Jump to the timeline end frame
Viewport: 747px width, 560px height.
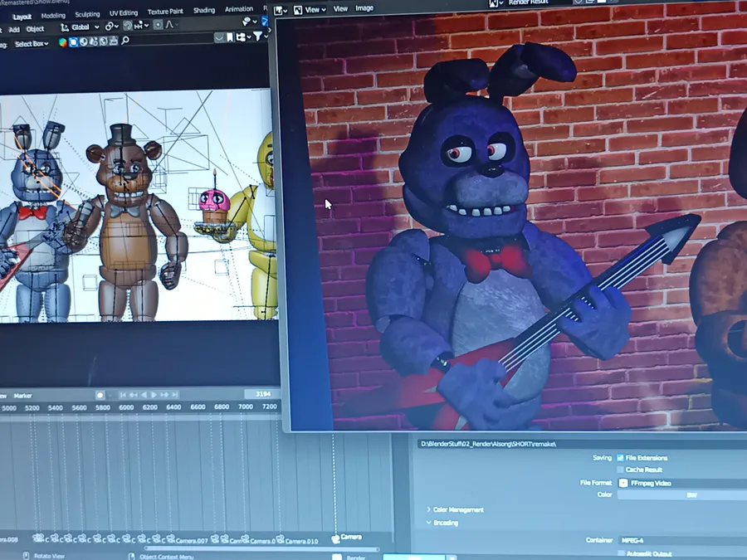(175, 395)
